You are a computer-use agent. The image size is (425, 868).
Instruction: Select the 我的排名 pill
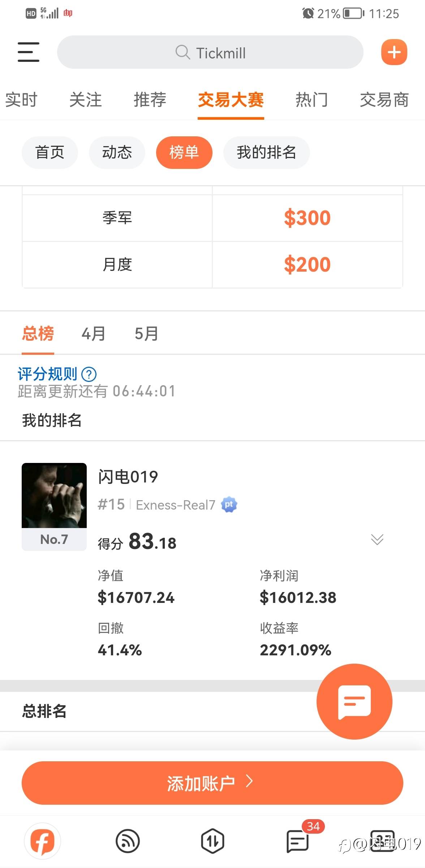(266, 152)
